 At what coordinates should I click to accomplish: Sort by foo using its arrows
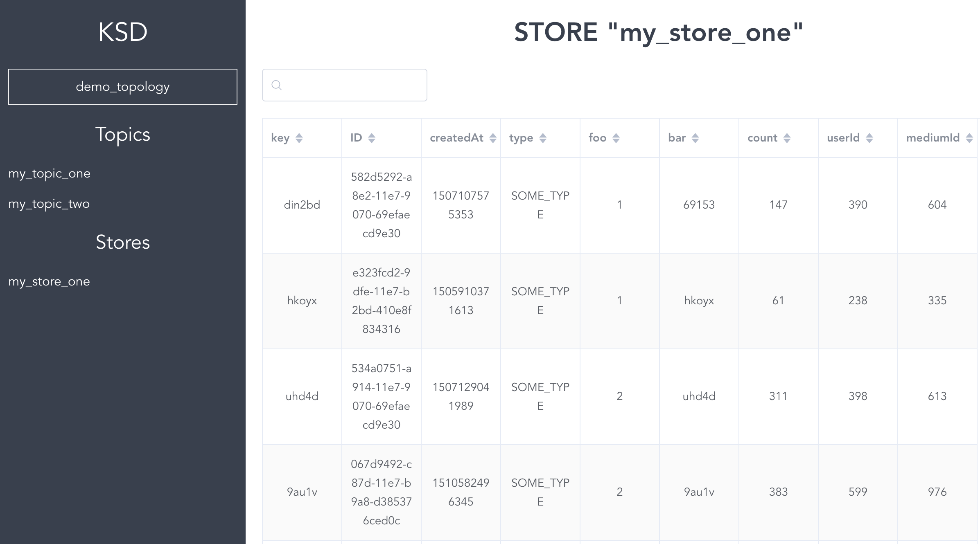(616, 138)
